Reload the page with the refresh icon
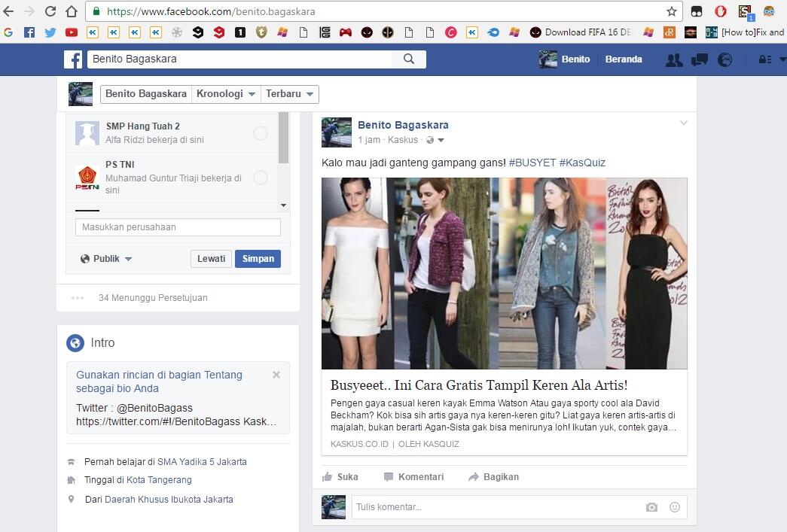787x532 pixels. pos(50,11)
